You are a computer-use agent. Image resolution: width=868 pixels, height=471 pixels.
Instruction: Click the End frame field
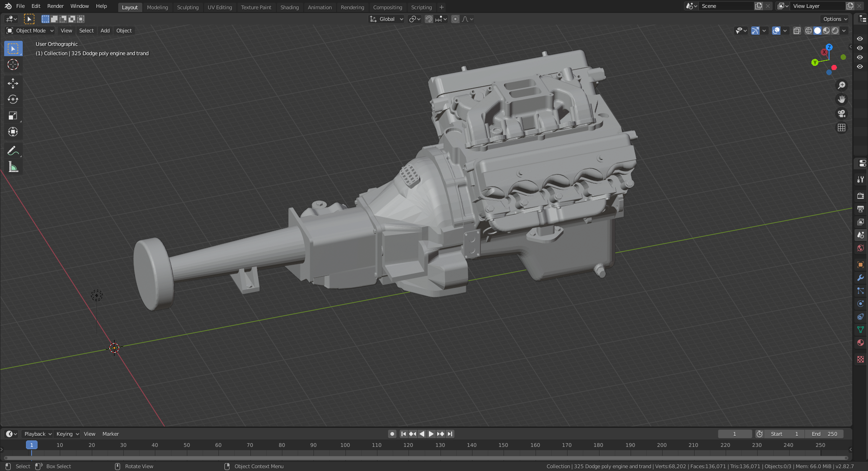824,434
